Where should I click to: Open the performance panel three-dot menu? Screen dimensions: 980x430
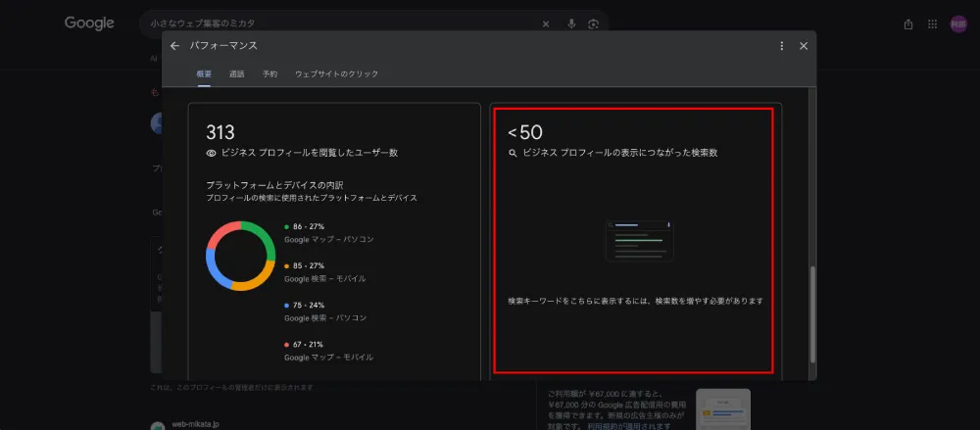pos(781,46)
